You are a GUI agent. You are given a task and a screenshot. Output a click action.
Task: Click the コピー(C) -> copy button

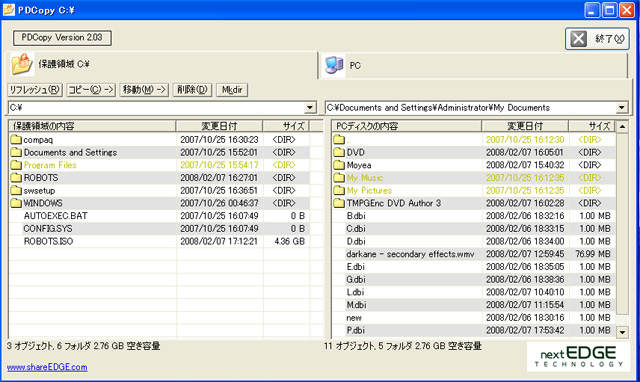91,90
